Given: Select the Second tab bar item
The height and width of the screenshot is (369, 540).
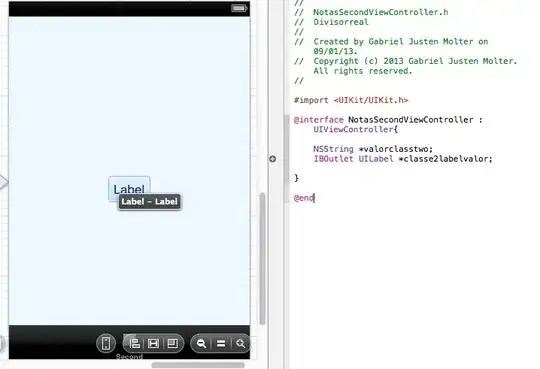Looking at the screenshot, I should point(129,357).
